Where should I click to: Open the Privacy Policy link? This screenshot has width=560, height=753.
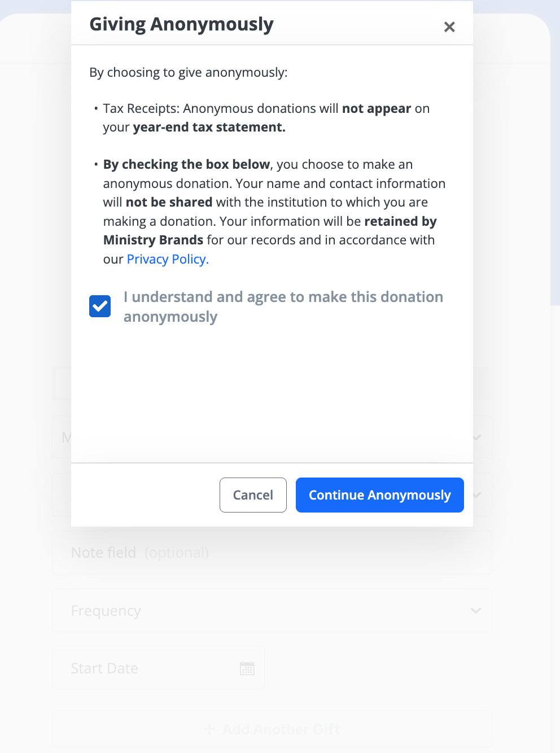(x=168, y=259)
